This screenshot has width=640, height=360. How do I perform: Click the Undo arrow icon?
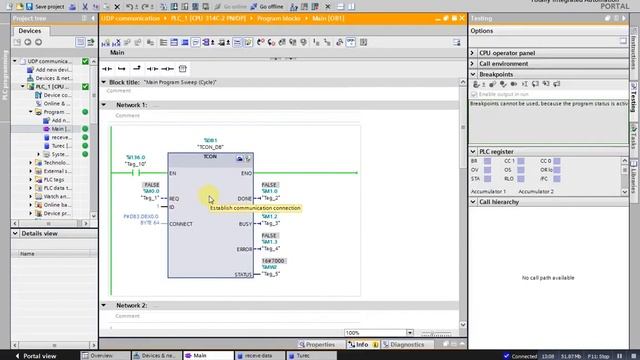[x=129, y=7]
